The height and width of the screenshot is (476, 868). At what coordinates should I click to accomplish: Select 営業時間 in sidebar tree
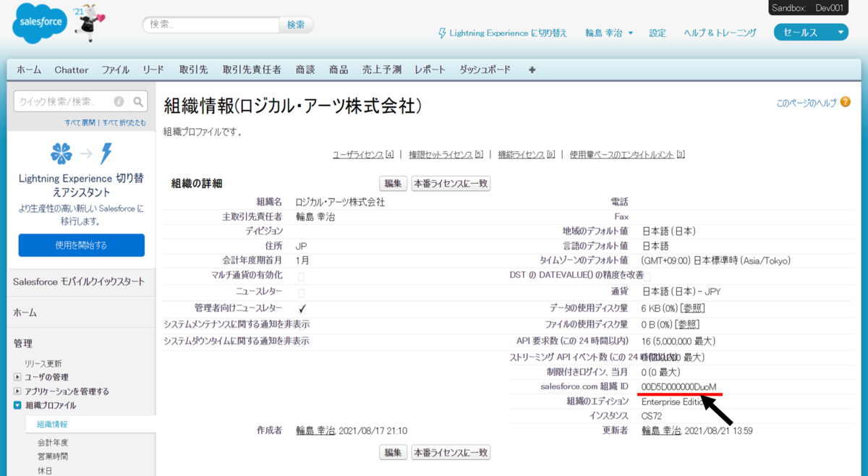pos(52,456)
